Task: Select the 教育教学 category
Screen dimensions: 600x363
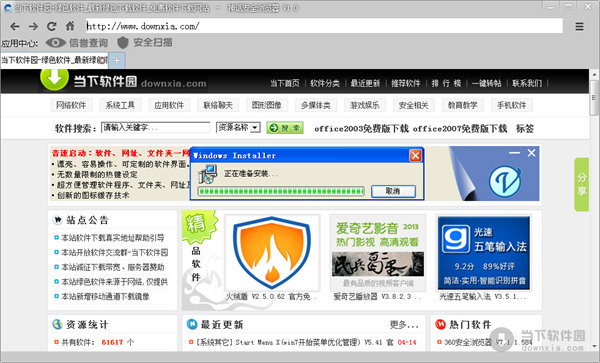Action: [x=463, y=105]
